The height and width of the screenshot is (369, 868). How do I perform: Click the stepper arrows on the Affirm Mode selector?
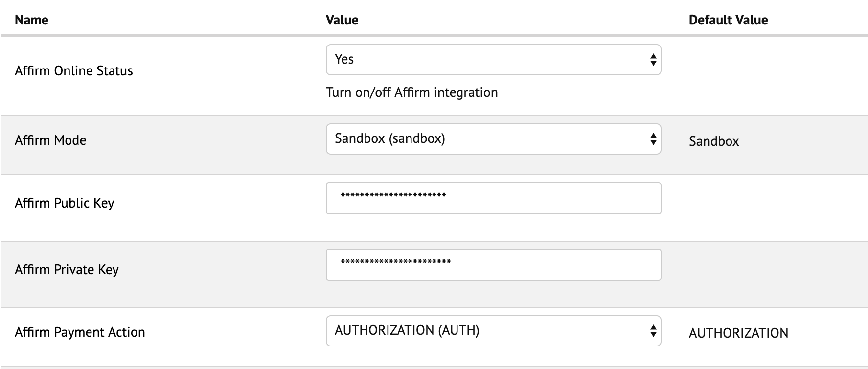pos(653,139)
